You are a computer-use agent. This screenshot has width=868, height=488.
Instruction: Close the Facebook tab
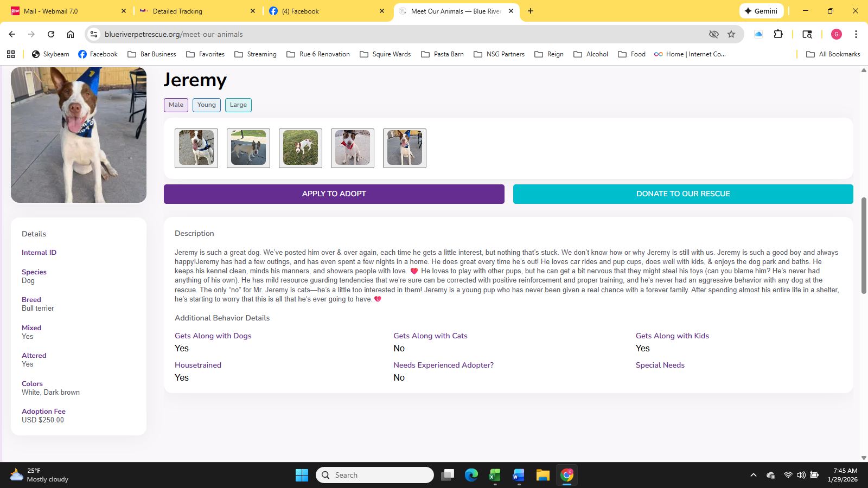382,11
